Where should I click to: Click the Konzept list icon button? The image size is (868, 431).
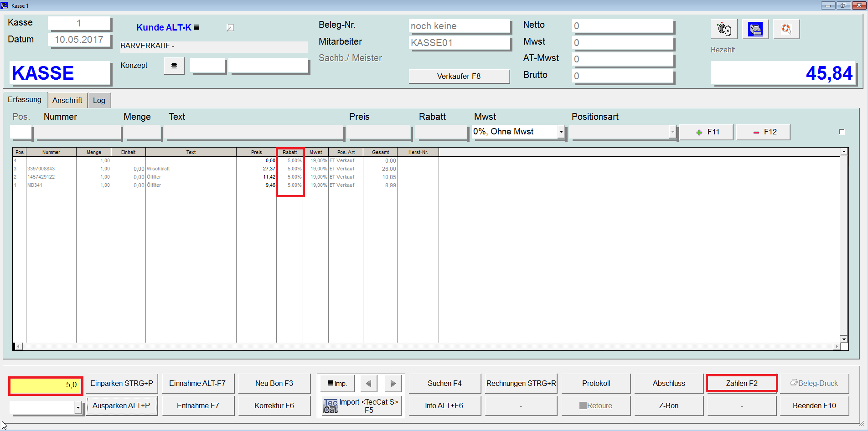174,66
